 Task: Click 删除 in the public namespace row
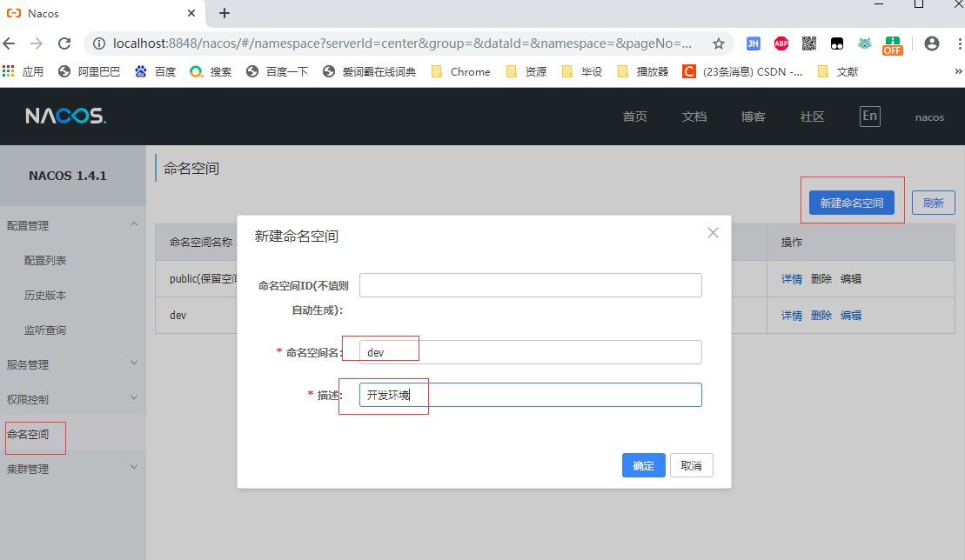click(x=821, y=279)
